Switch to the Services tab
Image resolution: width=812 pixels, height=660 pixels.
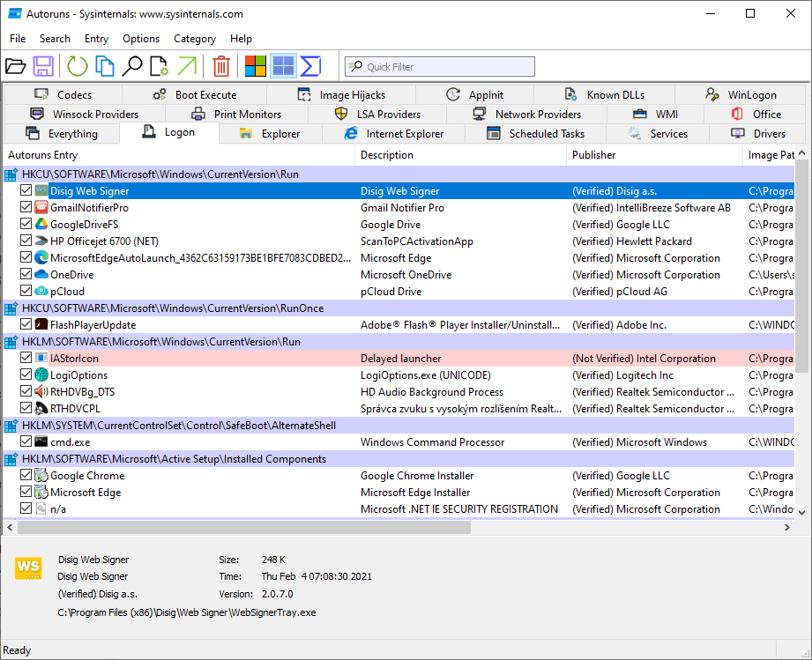pyautogui.click(x=658, y=134)
